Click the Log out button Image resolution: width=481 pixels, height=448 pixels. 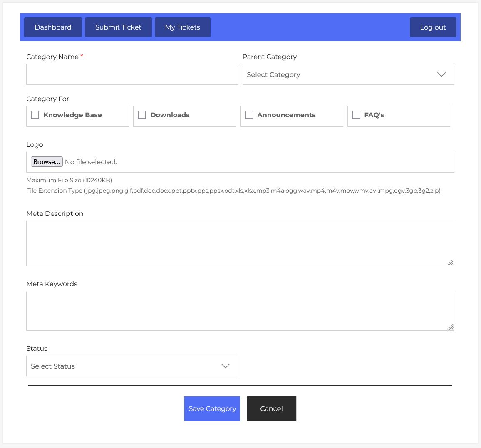(x=433, y=27)
